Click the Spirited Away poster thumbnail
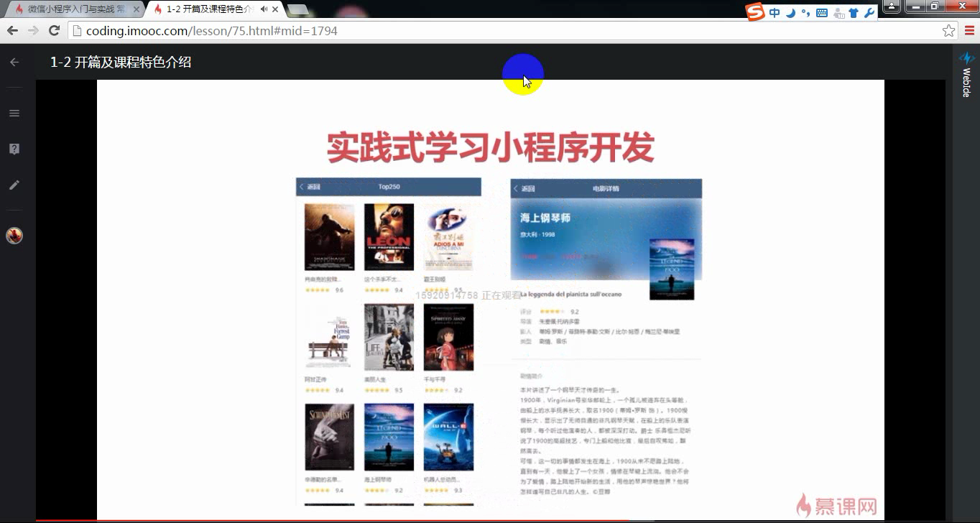 click(448, 337)
